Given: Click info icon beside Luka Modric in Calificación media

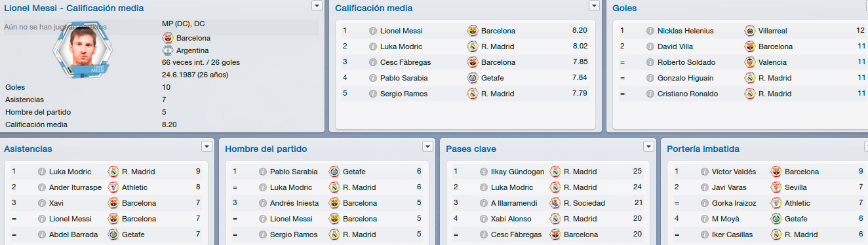Looking at the screenshot, I should 373,47.
